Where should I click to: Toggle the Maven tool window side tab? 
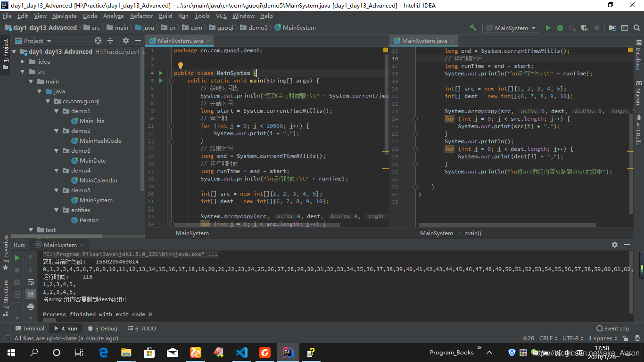[x=638, y=92]
